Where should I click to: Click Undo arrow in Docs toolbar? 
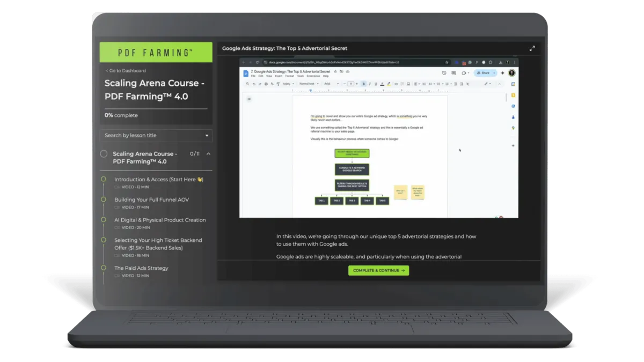pos(254,84)
